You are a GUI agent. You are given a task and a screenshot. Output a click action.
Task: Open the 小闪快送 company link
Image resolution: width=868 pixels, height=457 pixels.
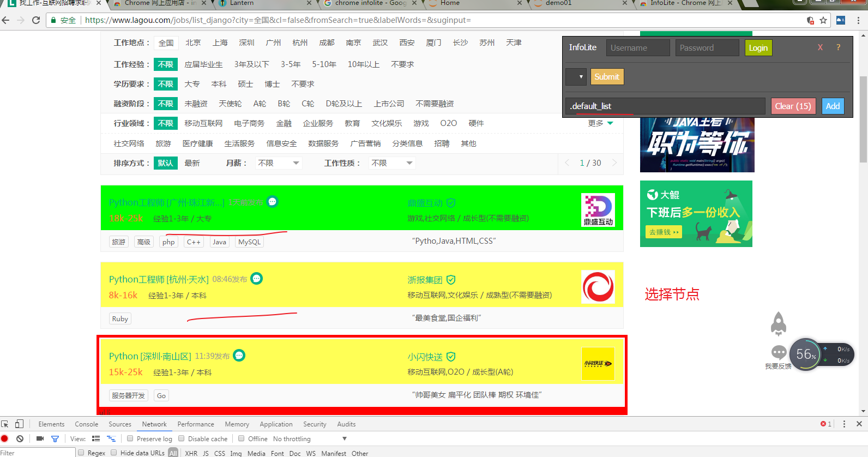tap(425, 357)
